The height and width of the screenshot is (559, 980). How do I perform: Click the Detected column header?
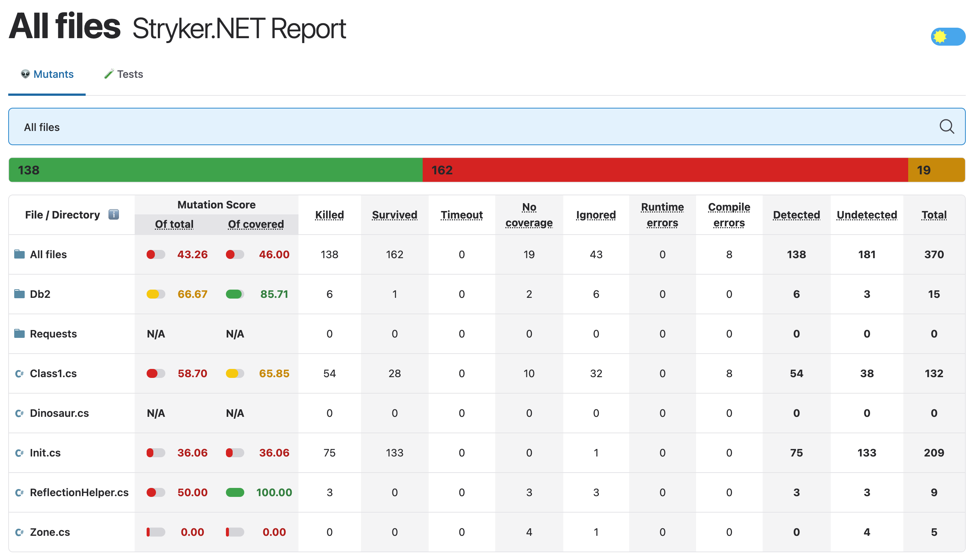(796, 215)
